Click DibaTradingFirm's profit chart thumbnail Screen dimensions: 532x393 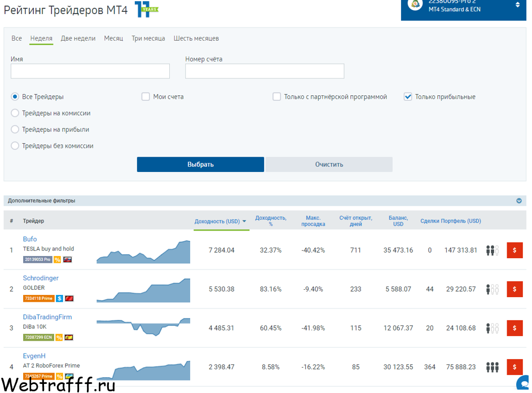[143, 327]
